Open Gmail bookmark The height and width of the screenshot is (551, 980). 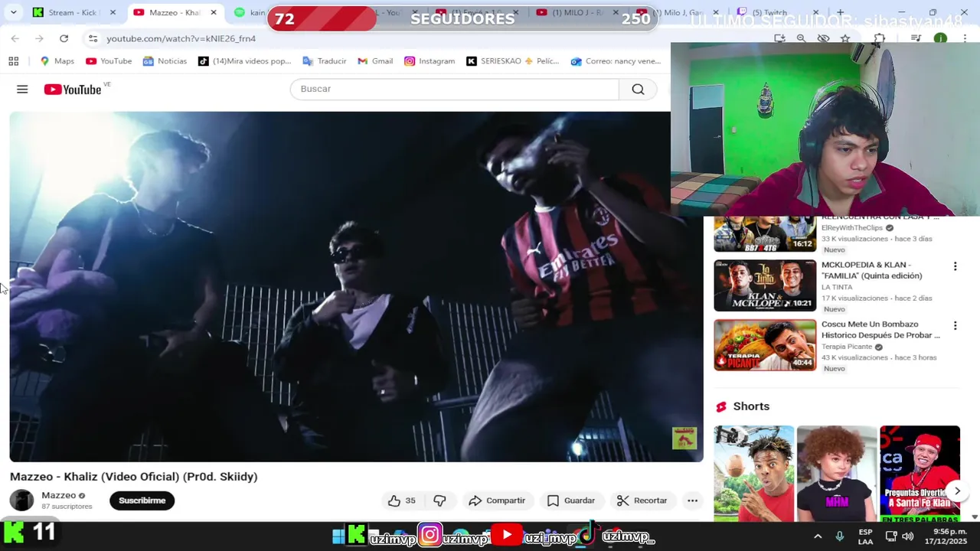point(375,61)
